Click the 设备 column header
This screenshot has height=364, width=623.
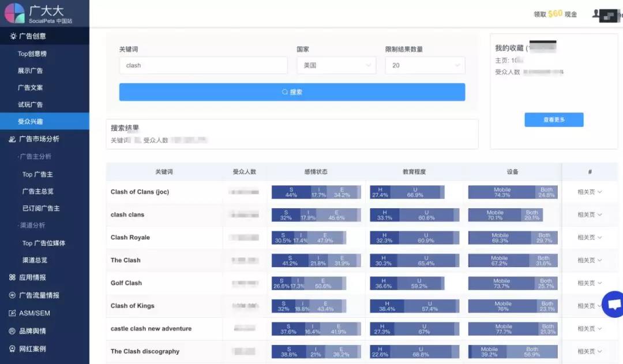click(x=513, y=172)
